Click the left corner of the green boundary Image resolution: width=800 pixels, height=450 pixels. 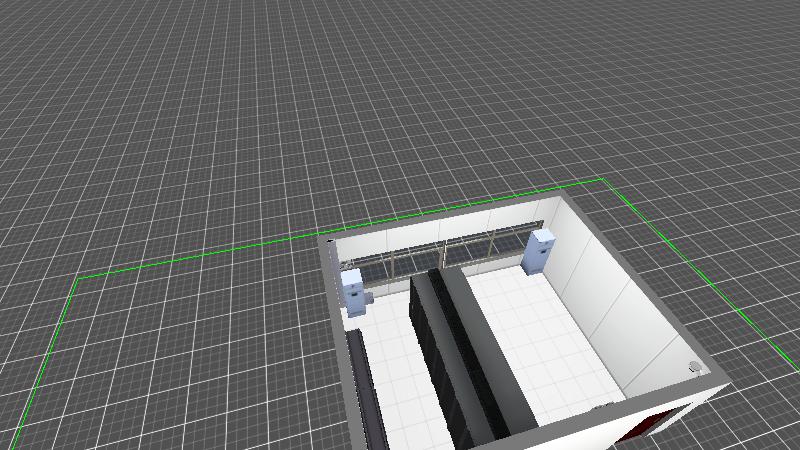click(77, 278)
